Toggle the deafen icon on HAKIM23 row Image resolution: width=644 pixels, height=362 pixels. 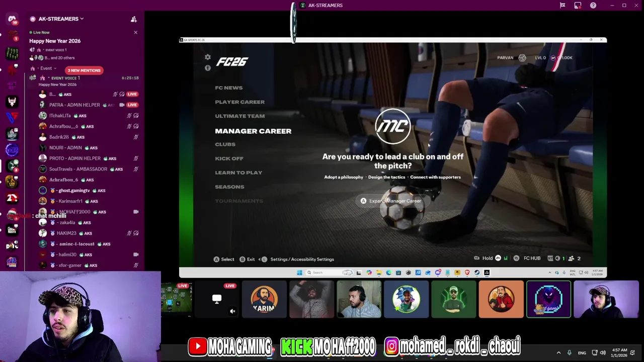pyautogui.click(x=136, y=233)
